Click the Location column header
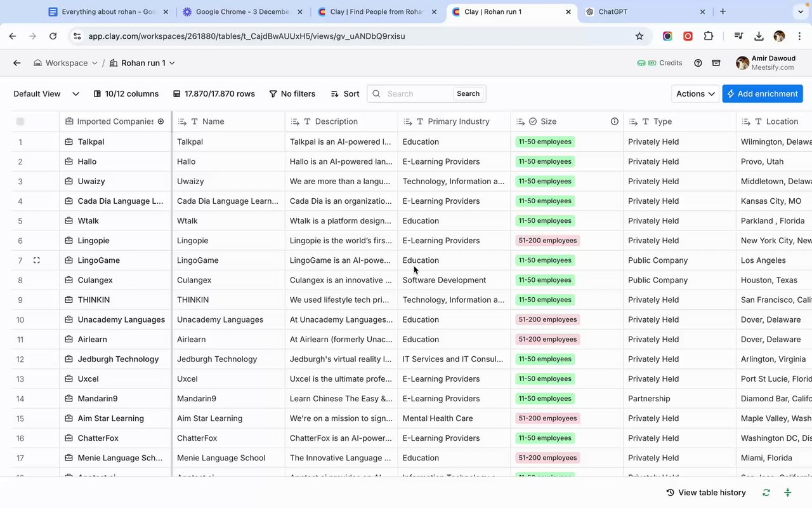This screenshot has height=508, width=812. coord(774,121)
